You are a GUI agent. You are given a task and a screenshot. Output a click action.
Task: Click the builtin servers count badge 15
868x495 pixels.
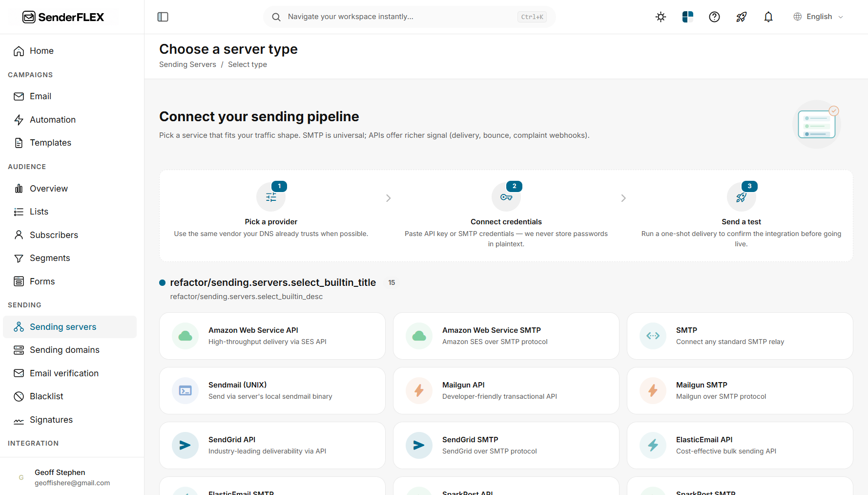tap(392, 283)
